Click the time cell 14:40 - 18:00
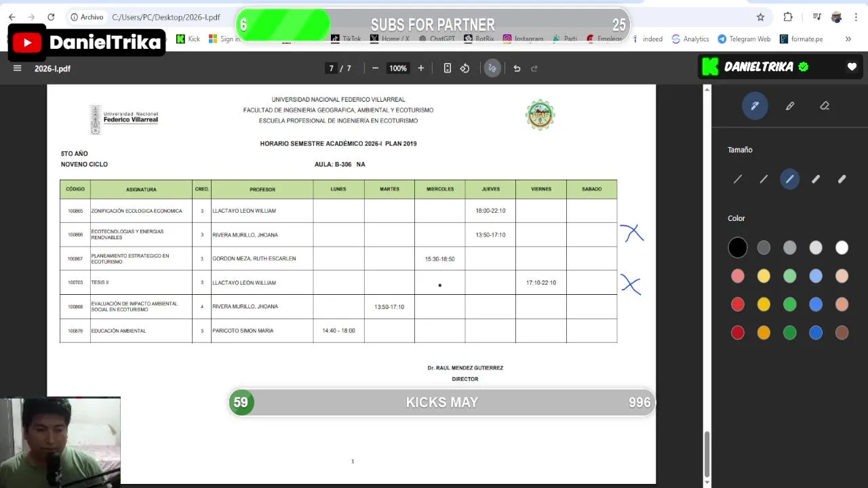This screenshot has height=488, width=868. tap(338, 331)
